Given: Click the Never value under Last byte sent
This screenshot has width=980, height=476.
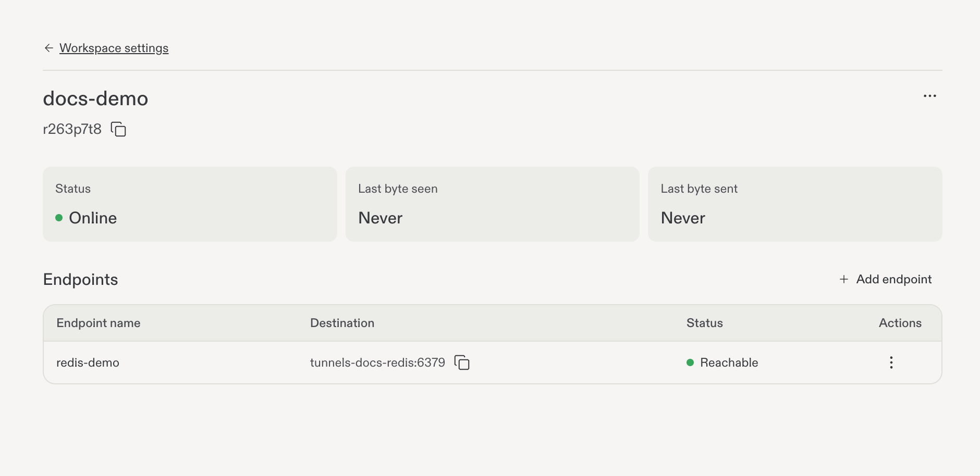Looking at the screenshot, I should point(683,218).
